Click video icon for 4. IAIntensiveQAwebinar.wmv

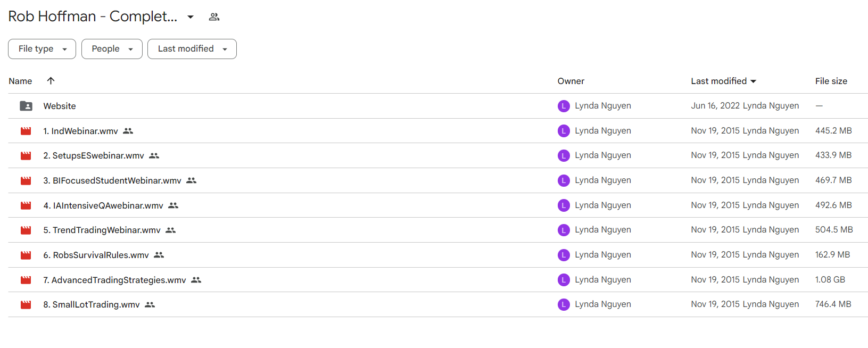[x=26, y=205]
